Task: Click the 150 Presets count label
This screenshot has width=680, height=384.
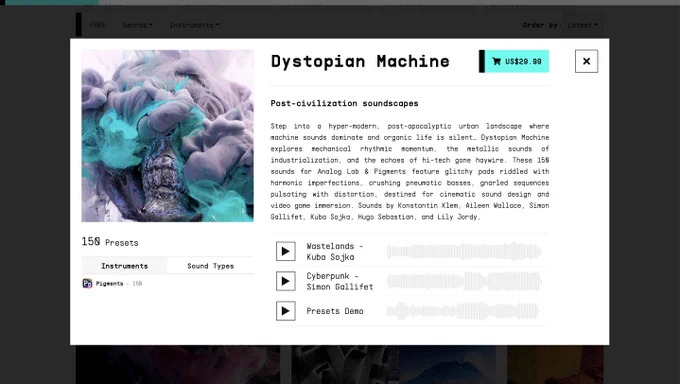Action: click(x=110, y=242)
